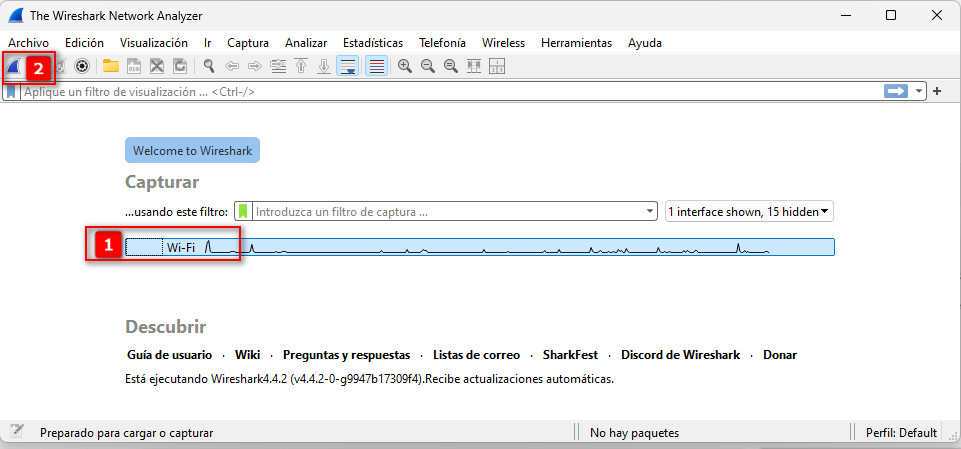Toggle packet list colorization
Image resolution: width=961 pixels, height=449 pixels.
tap(376, 67)
